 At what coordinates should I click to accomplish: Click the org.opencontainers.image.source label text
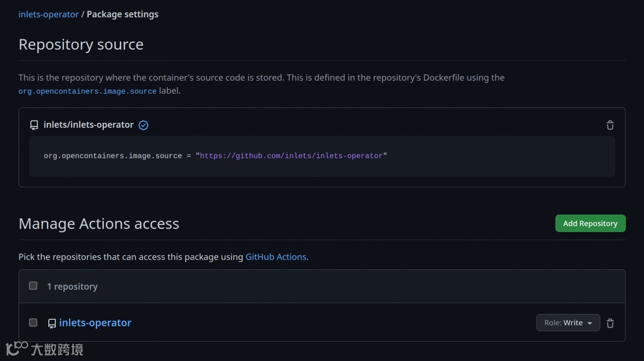pos(87,91)
